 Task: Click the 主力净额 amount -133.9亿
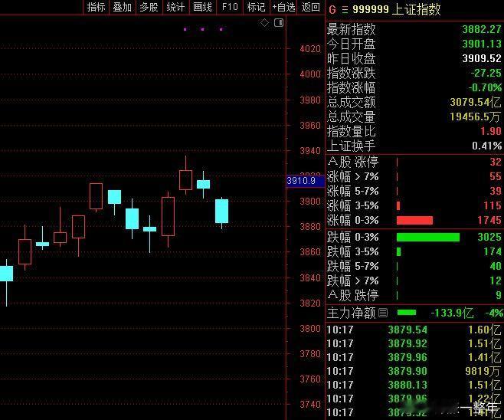tap(452, 313)
